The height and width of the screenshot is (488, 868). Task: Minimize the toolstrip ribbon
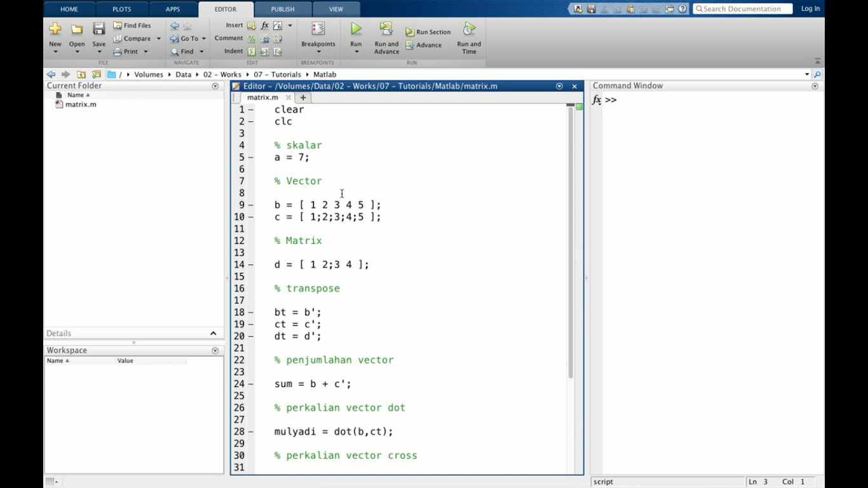(x=817, y=62)
